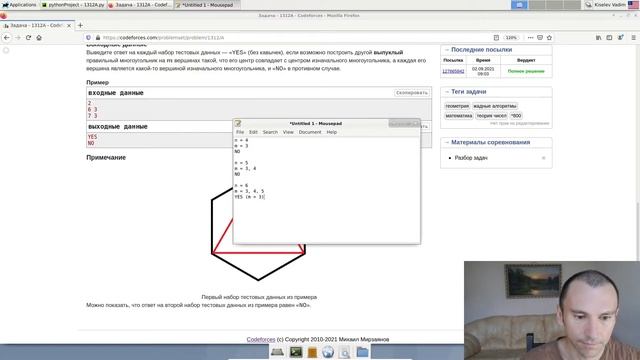
Task: Open the Mousepad View menu
Action: [x=288, y=132]
